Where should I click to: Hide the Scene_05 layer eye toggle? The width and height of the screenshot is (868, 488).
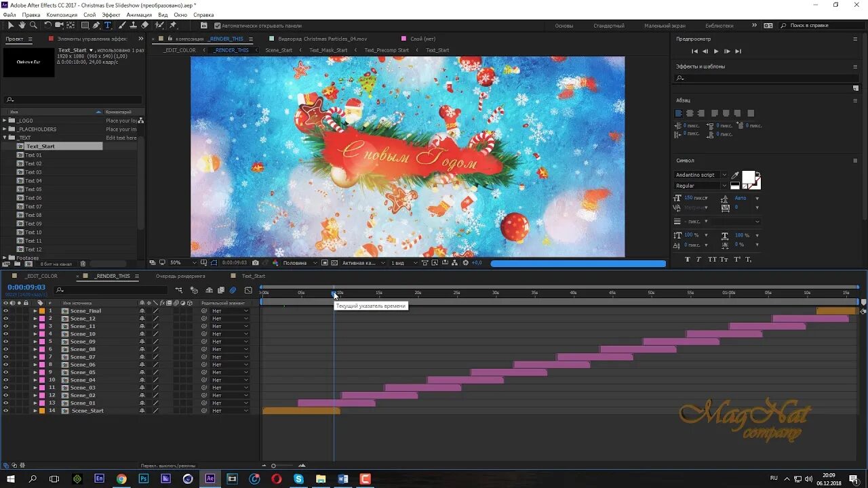coord(6,372)
